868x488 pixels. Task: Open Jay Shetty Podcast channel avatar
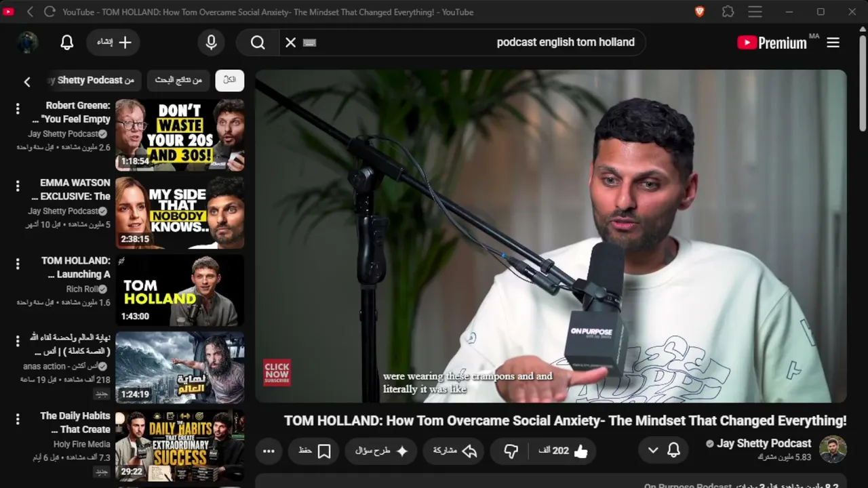point(833,449)
